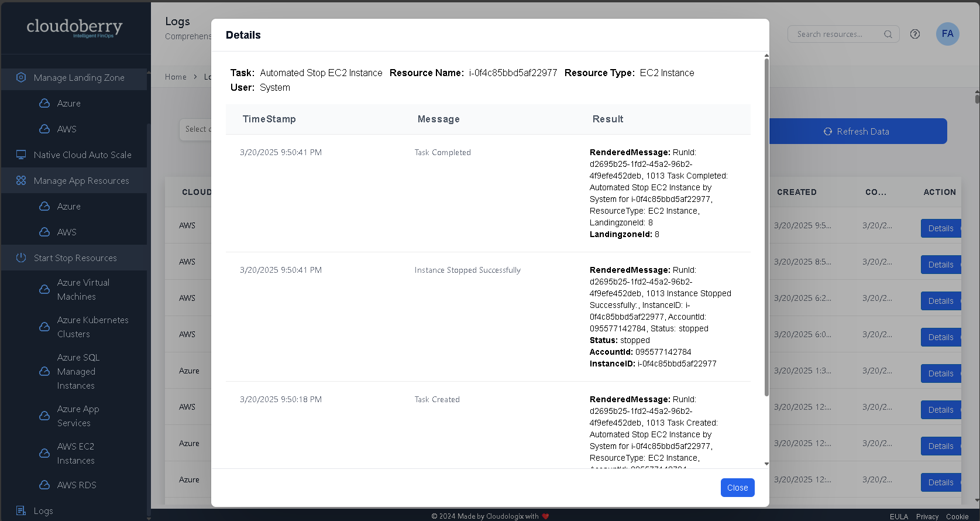
Task: Click the Native Cloud Auto Scale monitor icon
Action: (x=21, y=155)
